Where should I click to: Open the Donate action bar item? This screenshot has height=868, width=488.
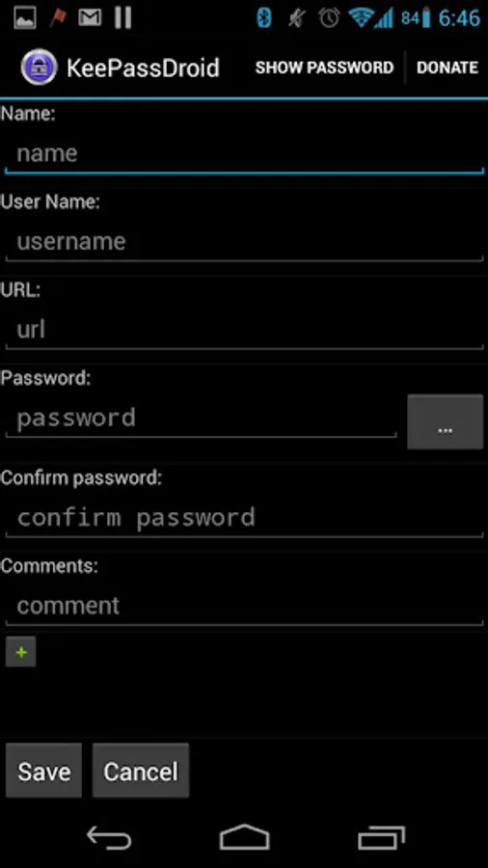coord(447,68)
